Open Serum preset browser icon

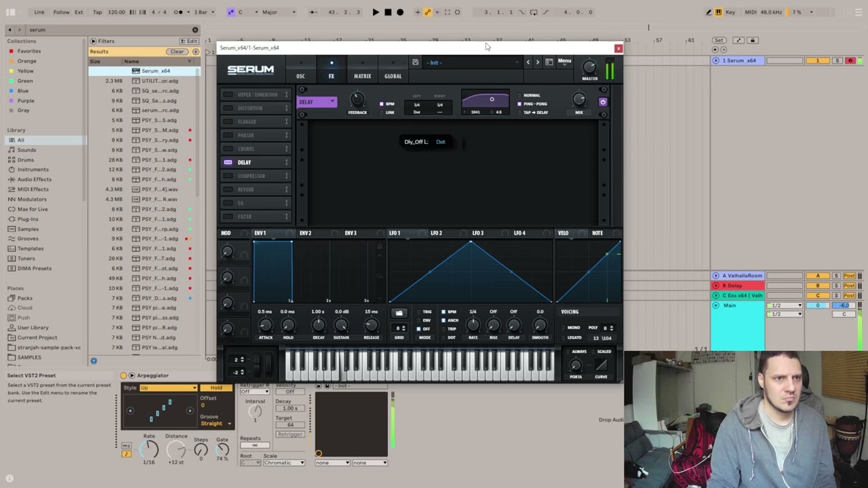549,62
